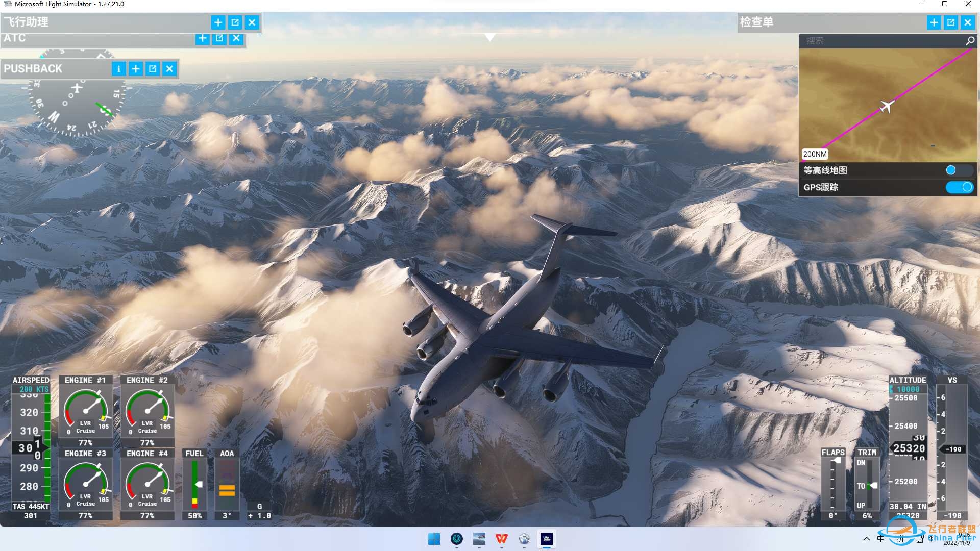980x551 pixels.
Task: Pop out the 飞行助理 panel window
Action: (235, 22)
